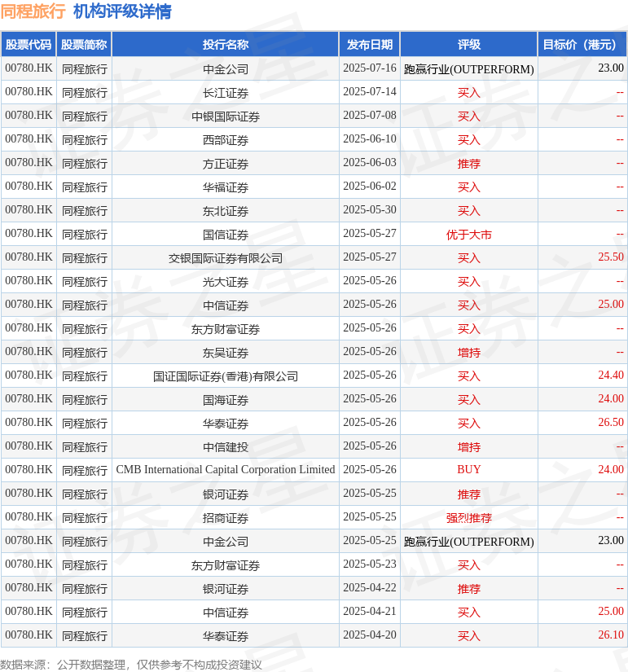Click the BUY rating

(x=469, y=469)
